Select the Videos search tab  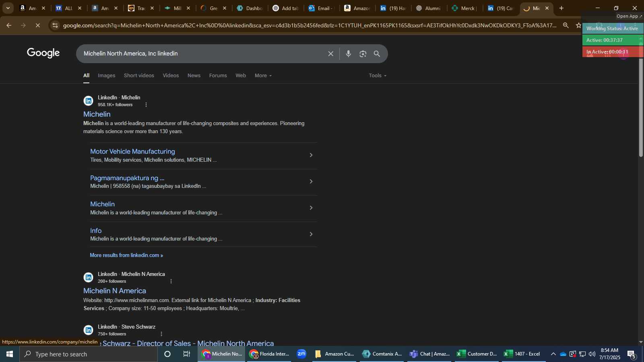point(171,76)
